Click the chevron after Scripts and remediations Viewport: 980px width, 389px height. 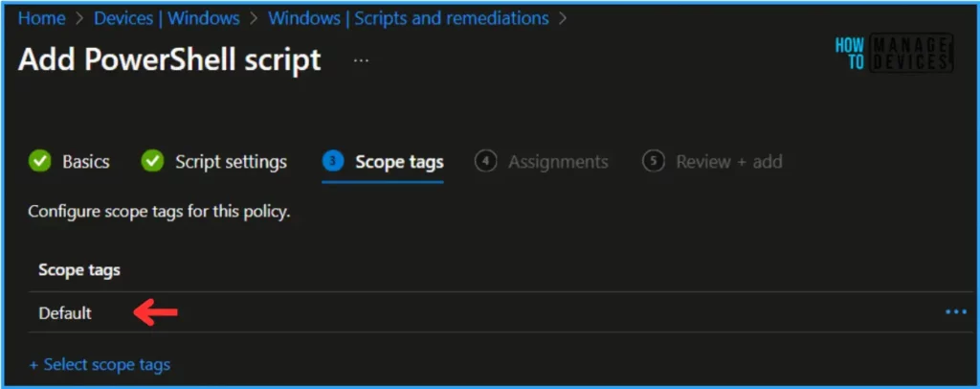coord(563,19)
